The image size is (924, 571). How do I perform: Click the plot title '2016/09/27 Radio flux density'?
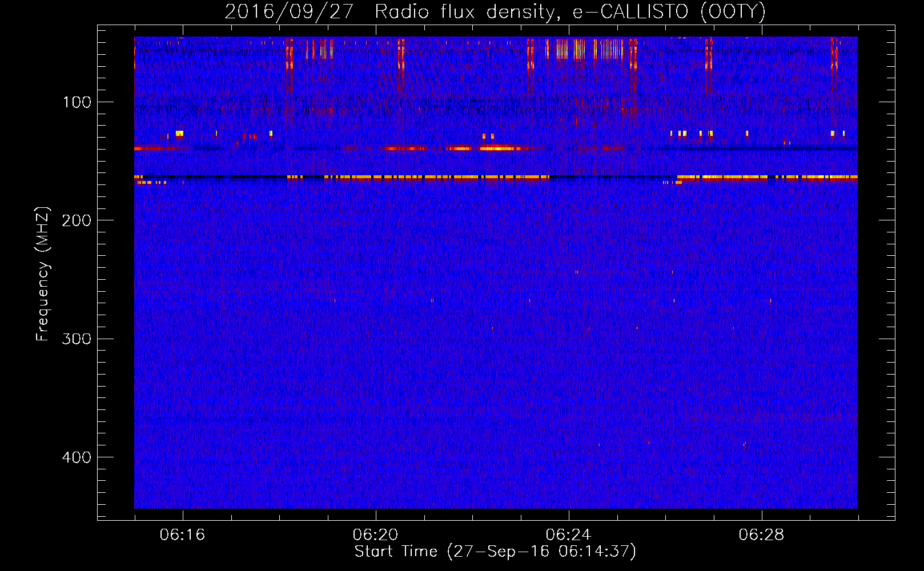click(x=495, y=11)
